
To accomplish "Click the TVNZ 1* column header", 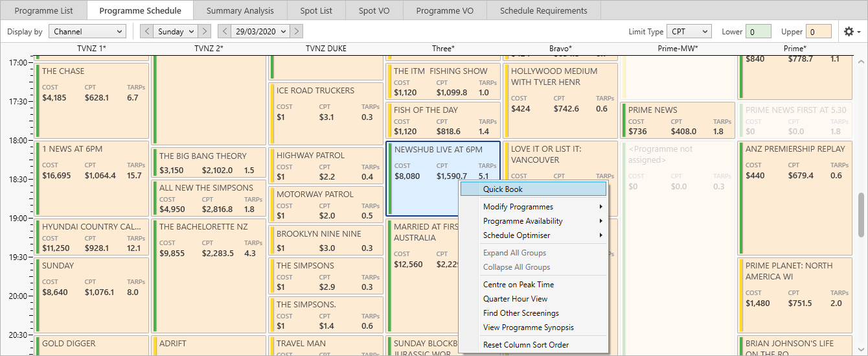I will tap(91, 49).
